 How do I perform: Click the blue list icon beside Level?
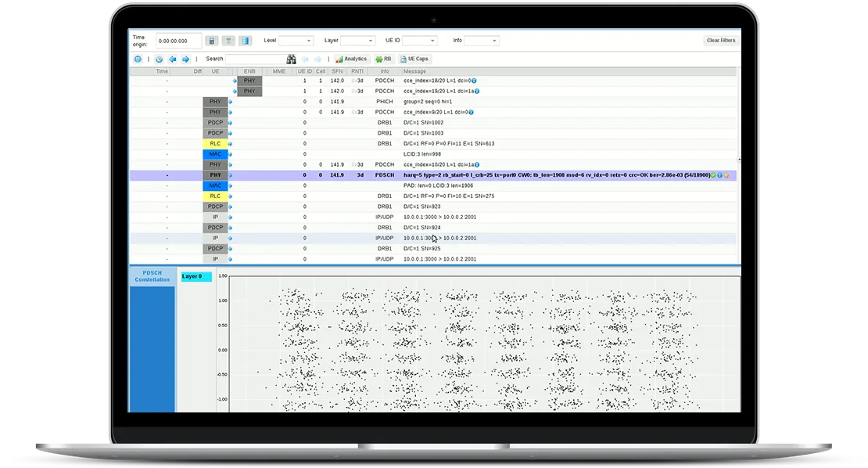pos(245,41)
